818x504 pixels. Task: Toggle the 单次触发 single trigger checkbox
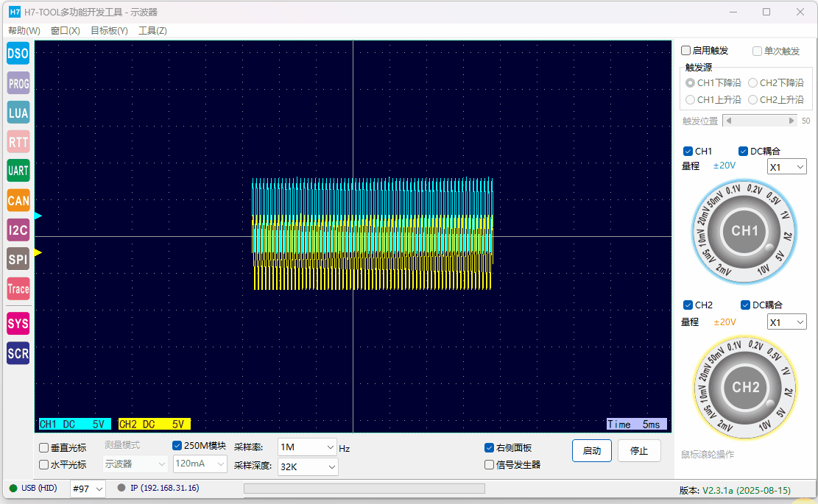pyautogui.click(x=757, y=51)
